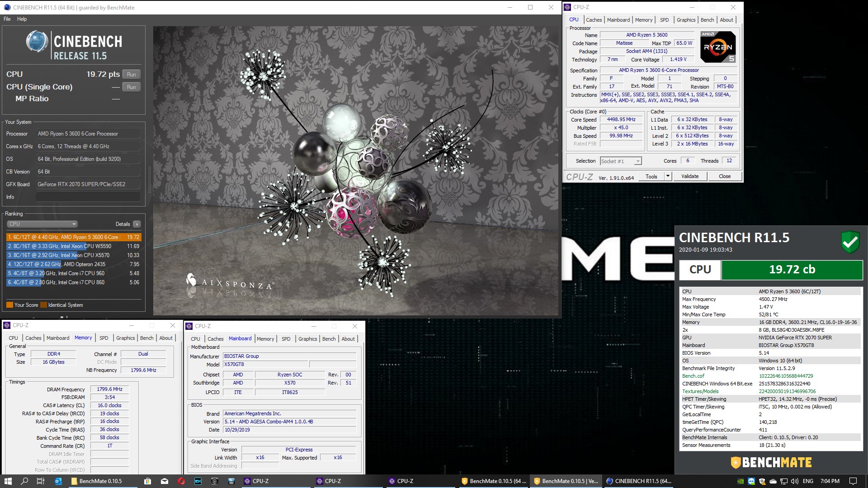The width and height of the screenshot is (868, 488).
Task: Open the camera app taskbar icon
Action: [x=214, y=481]
